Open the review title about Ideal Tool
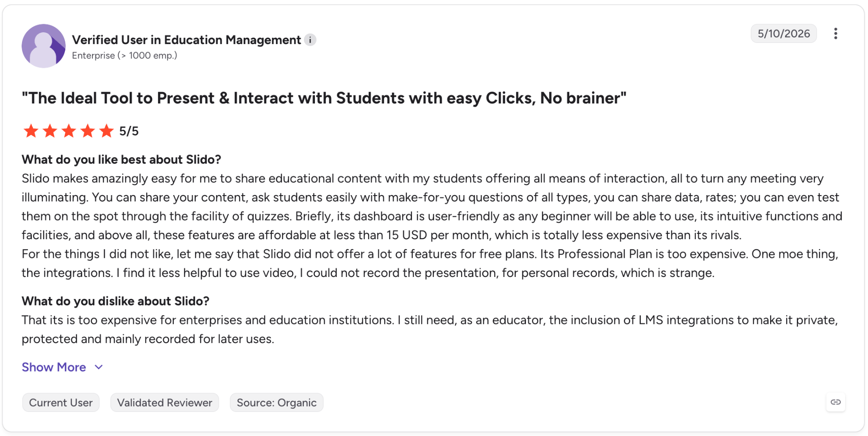This screenshot has width=868, height=436. coord(324,98)
